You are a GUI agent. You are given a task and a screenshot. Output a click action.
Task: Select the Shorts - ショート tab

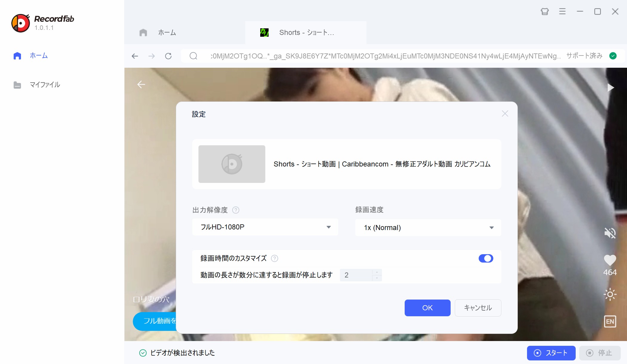click(306, 33)
